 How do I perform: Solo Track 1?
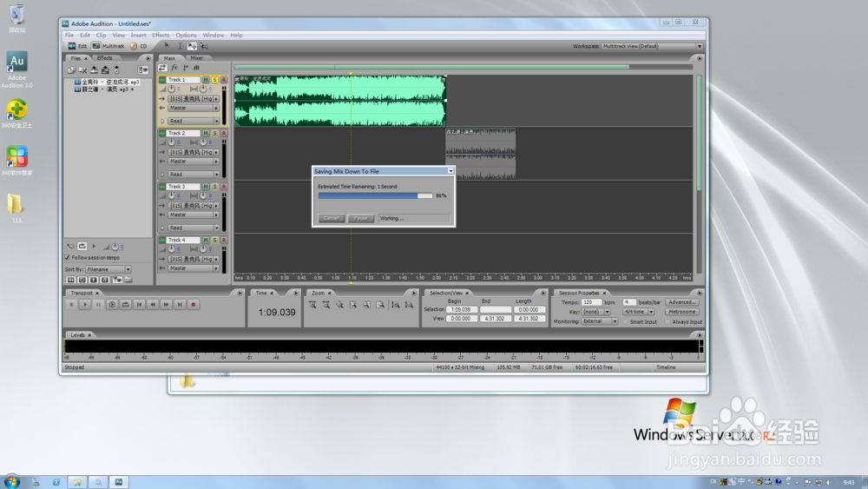point(214,80)
